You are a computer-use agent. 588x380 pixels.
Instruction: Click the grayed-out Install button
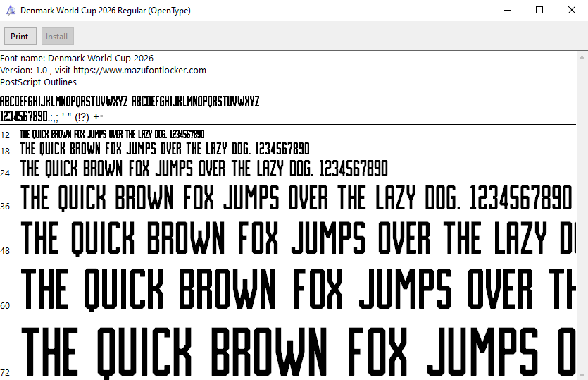click(x=57, y=37)
